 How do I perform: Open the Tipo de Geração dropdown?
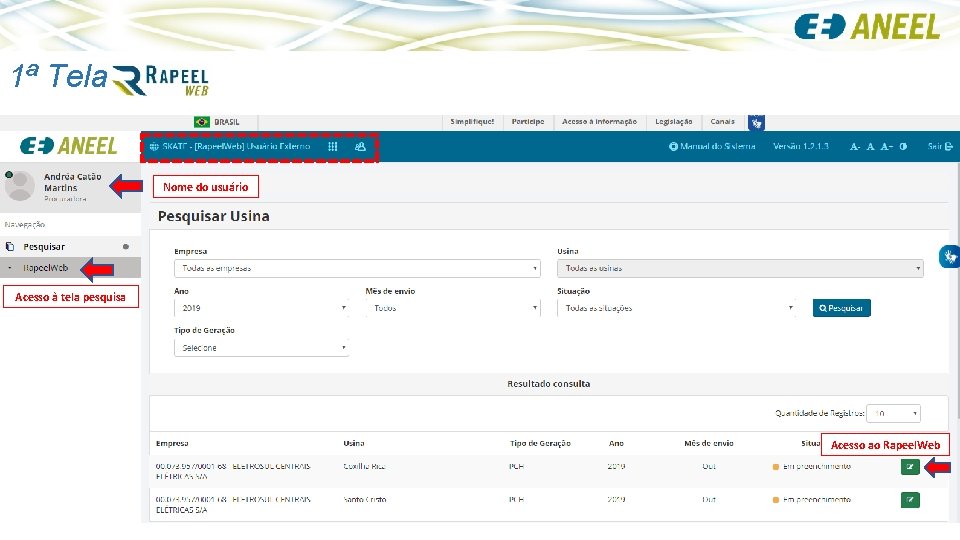[x=261, y=348]
